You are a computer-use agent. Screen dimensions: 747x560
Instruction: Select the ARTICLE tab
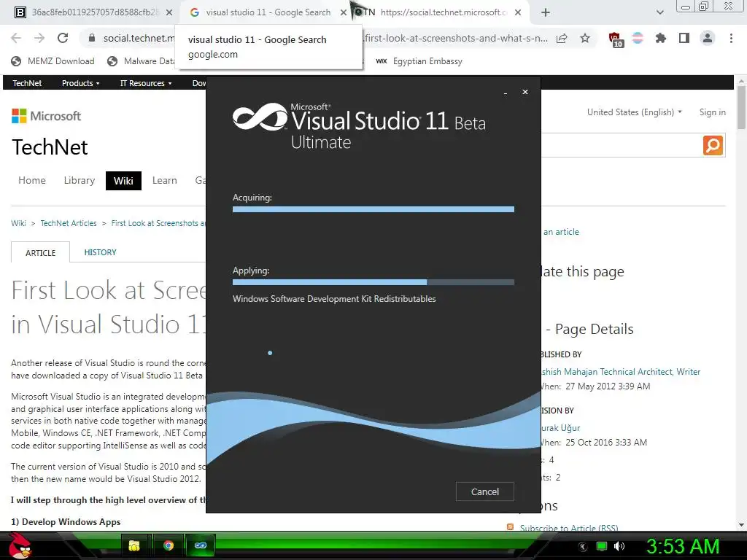pyautogui.click(x=41, y=252)
